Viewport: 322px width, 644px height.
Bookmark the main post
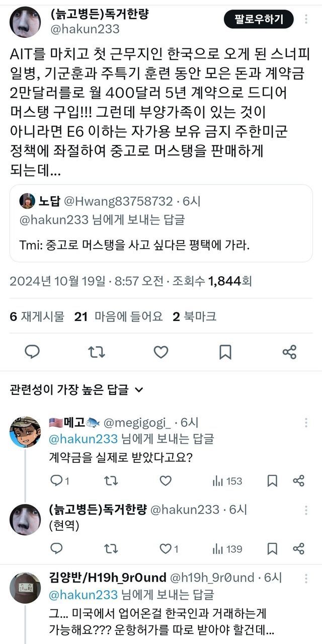pos(225,352)
